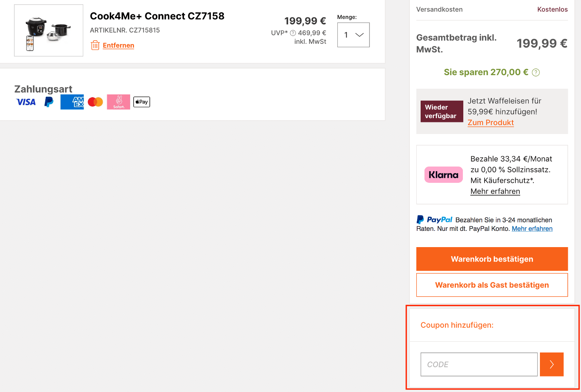Click the trash can remove icon

pos(95,45)
